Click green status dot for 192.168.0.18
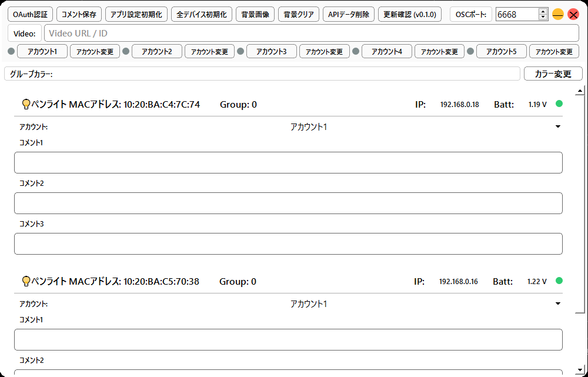Image resolution: width=588 pixels, height=377 pixels. tap(559, 104)
